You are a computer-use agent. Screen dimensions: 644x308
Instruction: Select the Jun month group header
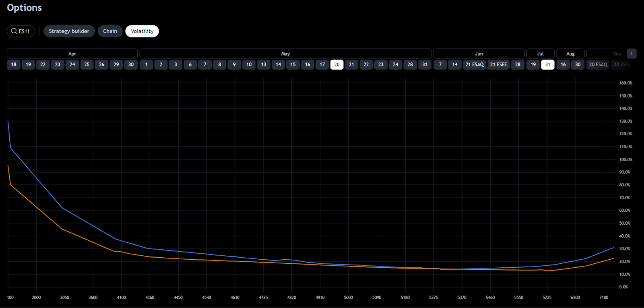tap(479, 54)
